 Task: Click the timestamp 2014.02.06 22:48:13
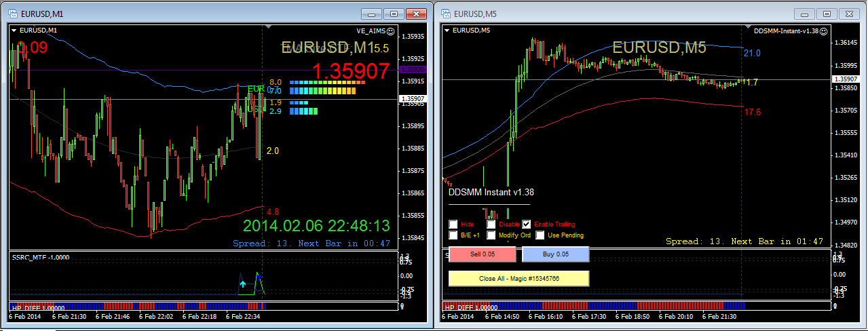[317, 226]
